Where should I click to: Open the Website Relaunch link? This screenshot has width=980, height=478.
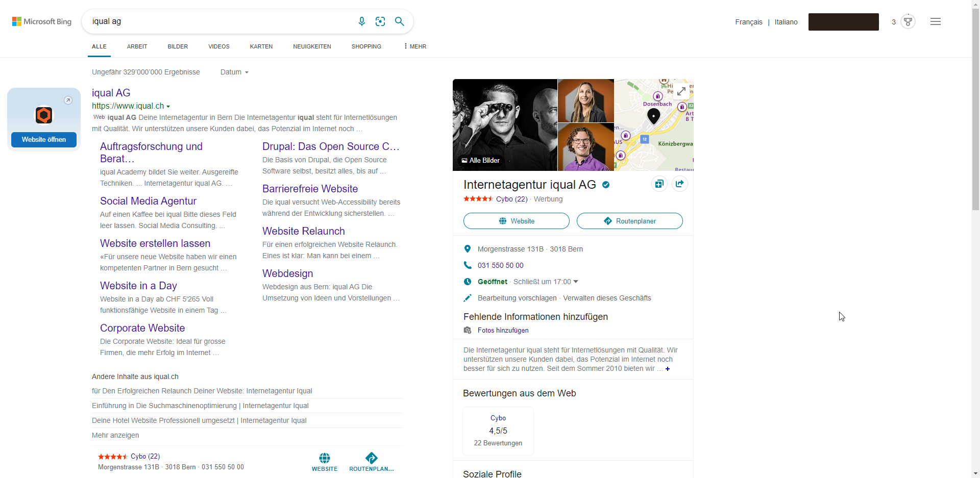pos(304,231)
